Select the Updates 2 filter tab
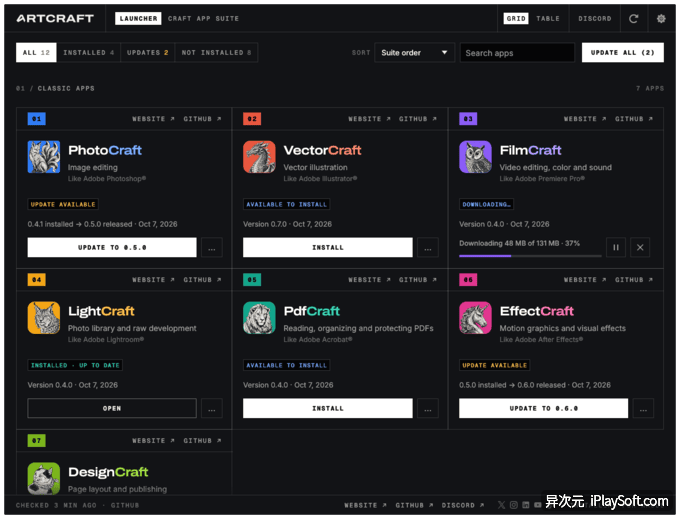Image resolution: width=680 pixels, height=519 pixels. point(147,52)
